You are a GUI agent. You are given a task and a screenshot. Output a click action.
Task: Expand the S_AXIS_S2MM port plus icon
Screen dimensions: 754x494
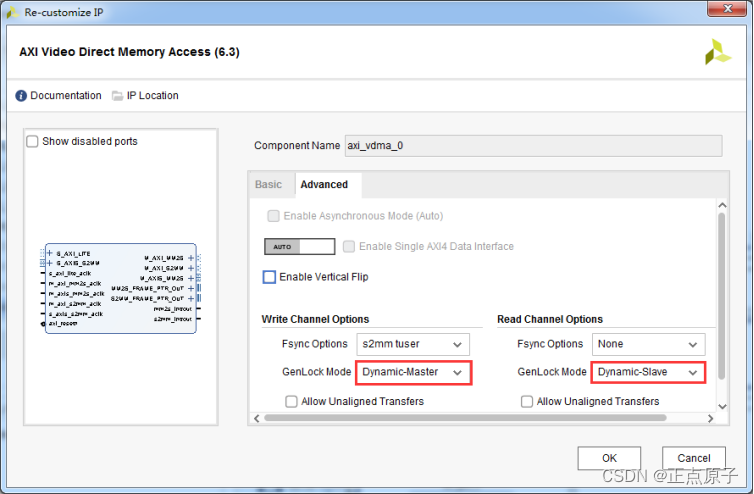[x=50, y=263]
